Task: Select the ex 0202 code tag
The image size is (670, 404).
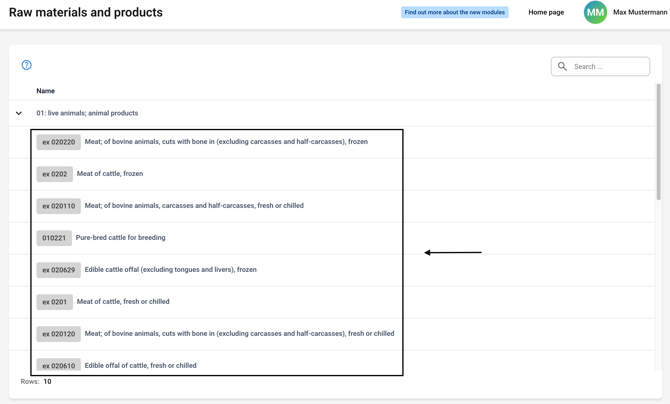Action: click(55, 174)
